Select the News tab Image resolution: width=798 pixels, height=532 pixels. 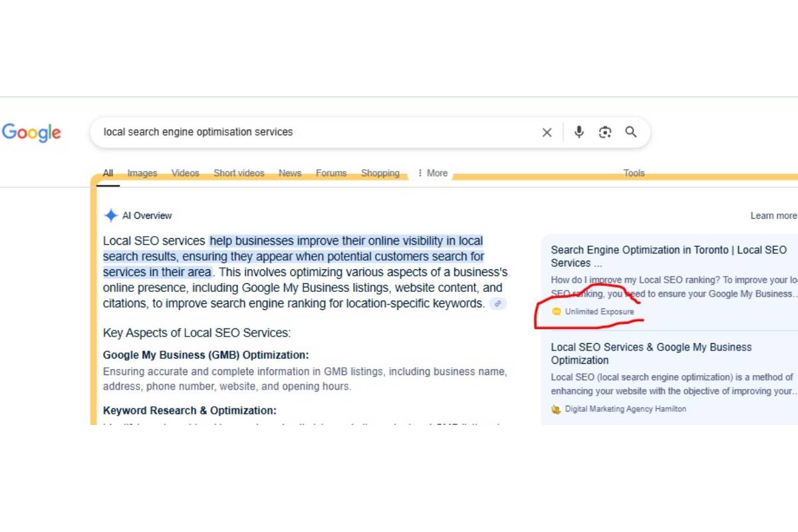289,173
